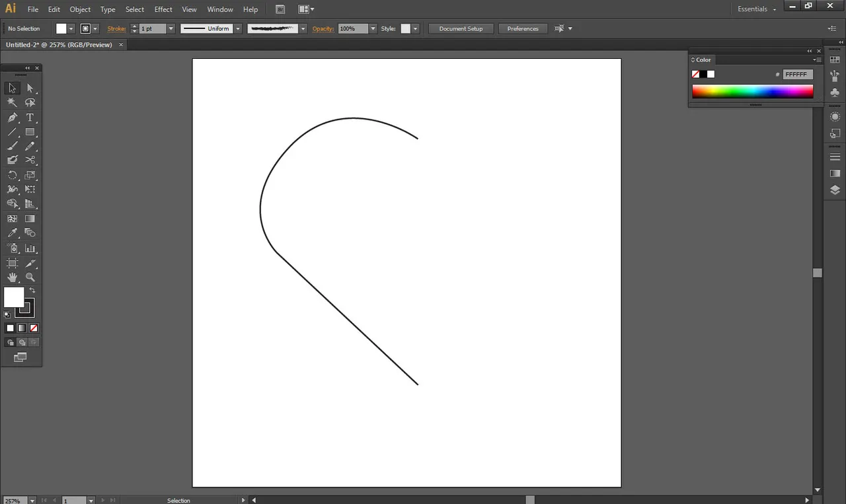846x504 pixels.
Task: Open the Brushes panel in the right dock
Action: [x=835, y=76]
